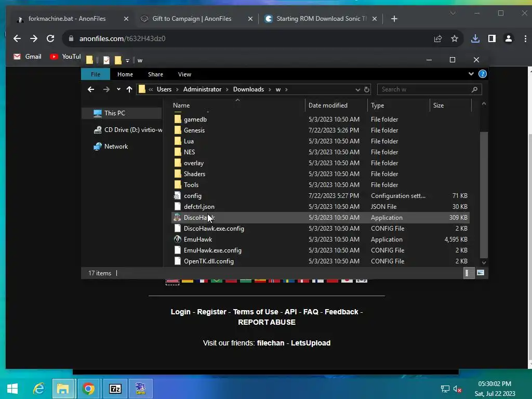532x399 pixels.
Task: Open File Explorer help
Action: 483,74
